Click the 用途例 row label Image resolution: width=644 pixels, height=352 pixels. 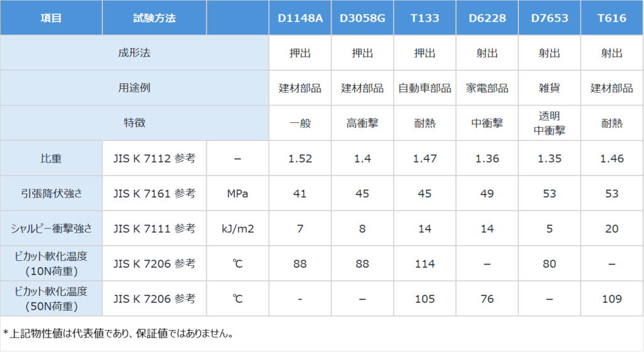[135, 88]
